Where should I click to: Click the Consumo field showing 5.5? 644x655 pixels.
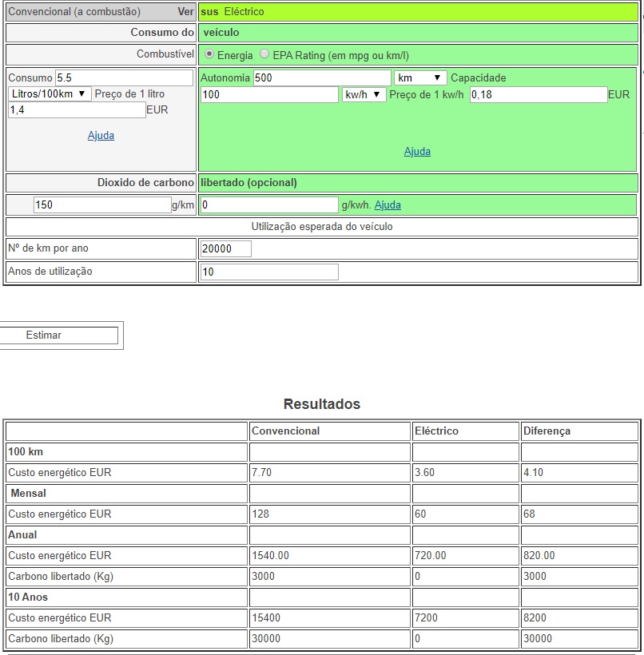124,77
